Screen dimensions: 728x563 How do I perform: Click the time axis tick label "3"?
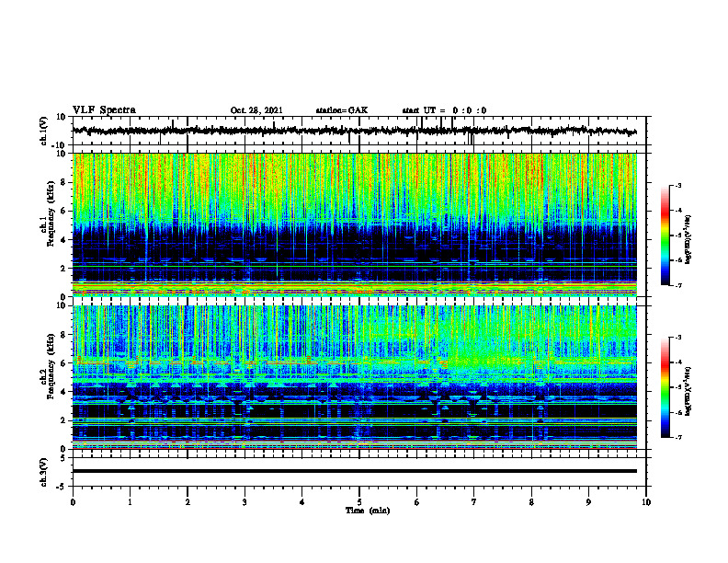point(245,502)
